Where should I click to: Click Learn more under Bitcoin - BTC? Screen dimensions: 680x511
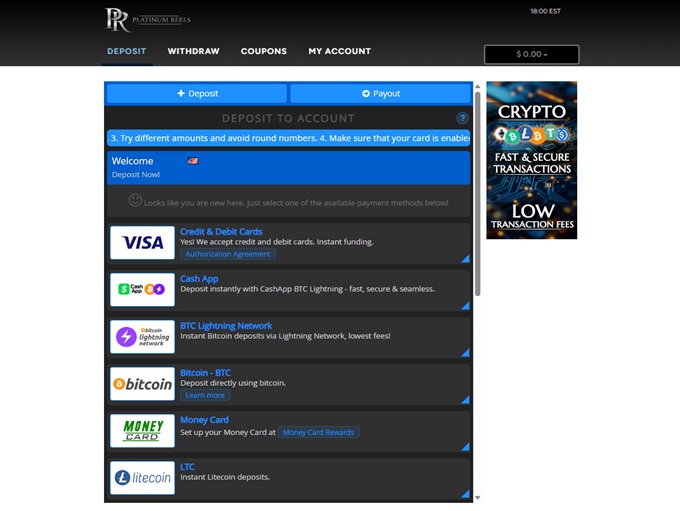pos(205,395)
